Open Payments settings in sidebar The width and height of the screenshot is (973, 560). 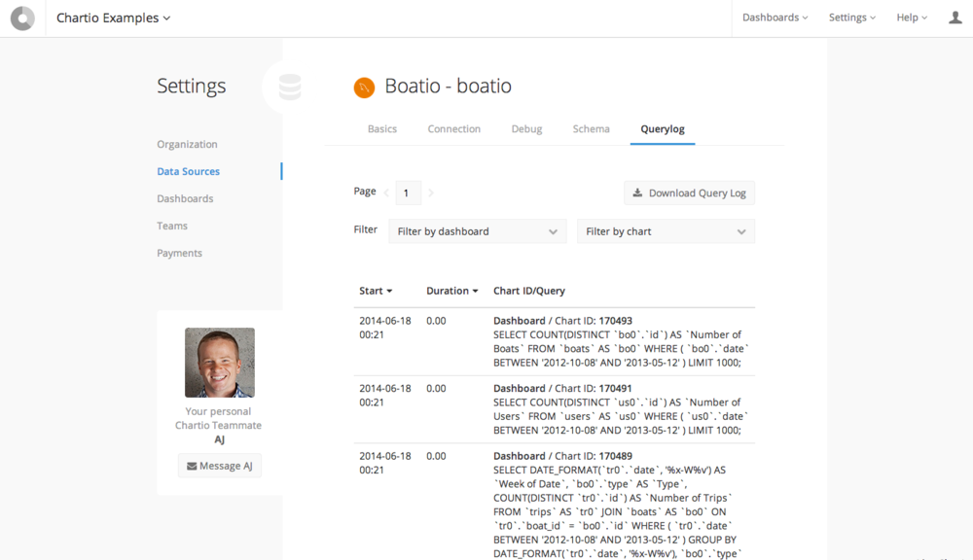coord(179,253)
